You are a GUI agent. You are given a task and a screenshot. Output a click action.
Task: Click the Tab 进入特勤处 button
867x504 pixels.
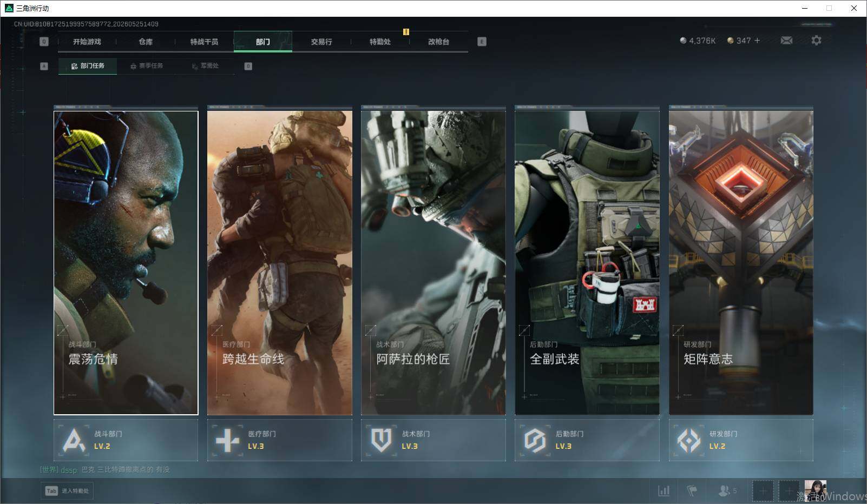coord(67,491)
